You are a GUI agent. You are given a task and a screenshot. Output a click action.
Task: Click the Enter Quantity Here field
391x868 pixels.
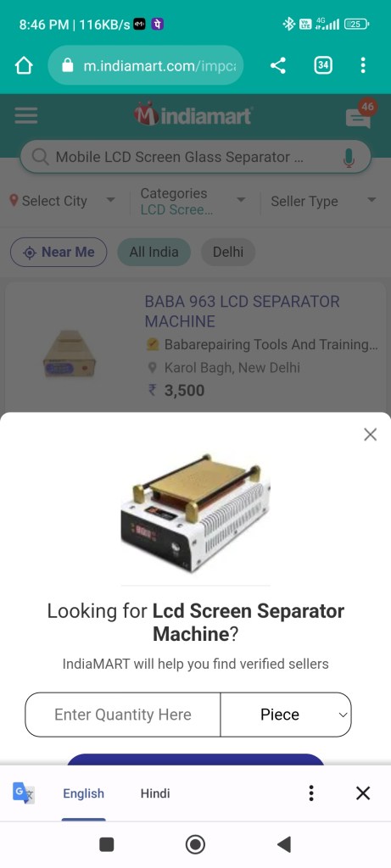click(122, 715)
